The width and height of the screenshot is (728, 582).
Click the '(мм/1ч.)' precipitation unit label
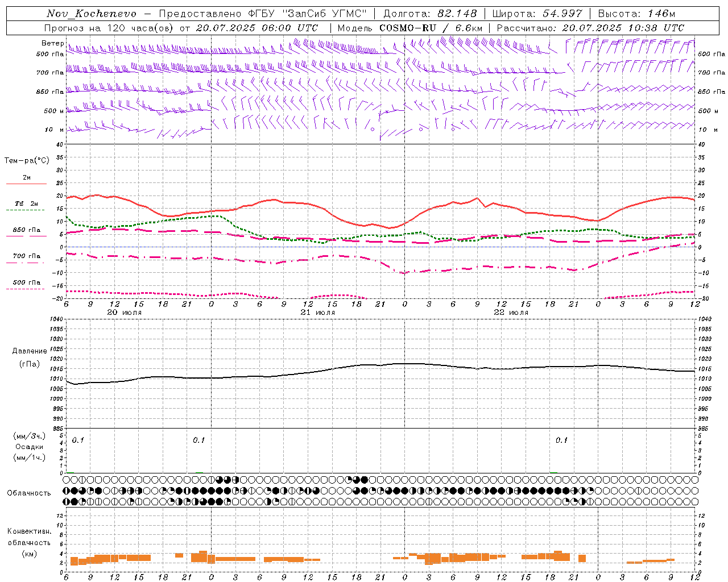pyautogui.click(x=29, y=458)
